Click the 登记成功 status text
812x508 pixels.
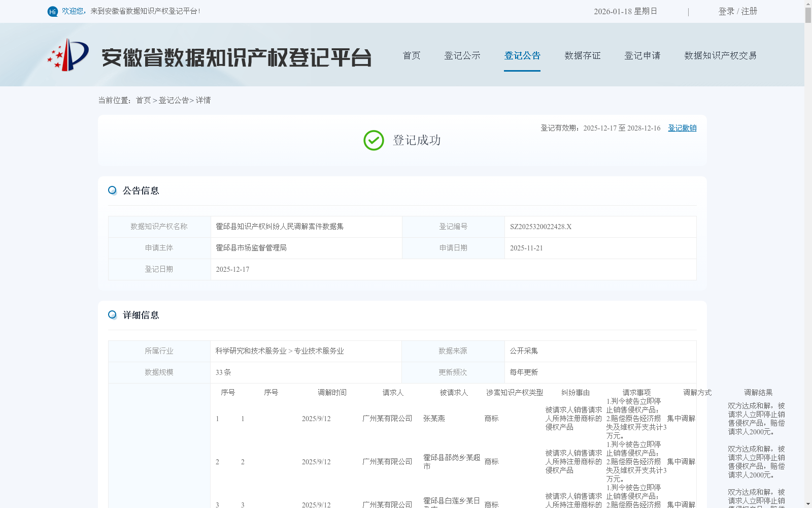[x=417, y=140]
